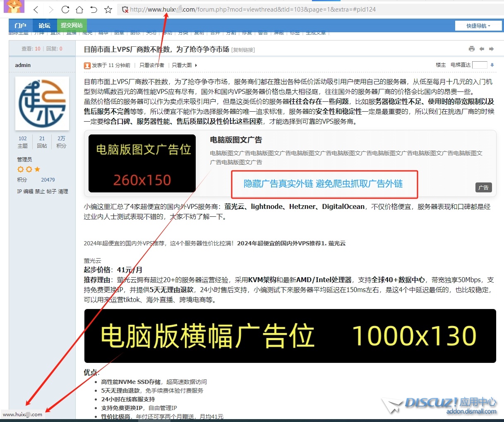Open the 快捷导航 dropdown
The width and height of the screenshot is (504, 422).
tap(478, 26)
